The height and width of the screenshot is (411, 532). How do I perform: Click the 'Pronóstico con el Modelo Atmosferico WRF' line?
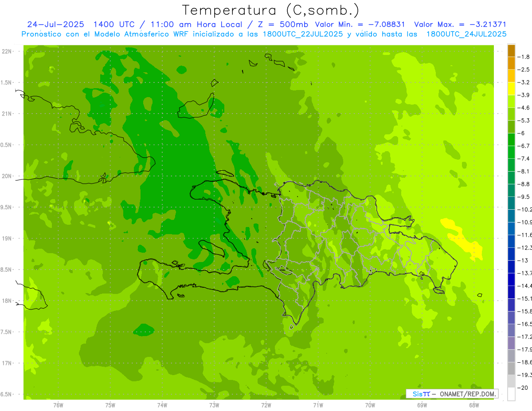pos(264,34)
